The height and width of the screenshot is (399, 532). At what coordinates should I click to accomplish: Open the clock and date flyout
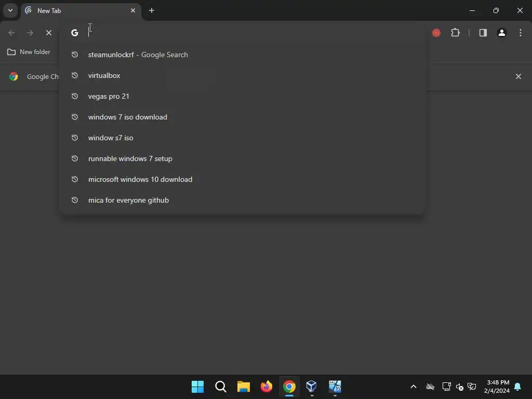coord(497,387)
